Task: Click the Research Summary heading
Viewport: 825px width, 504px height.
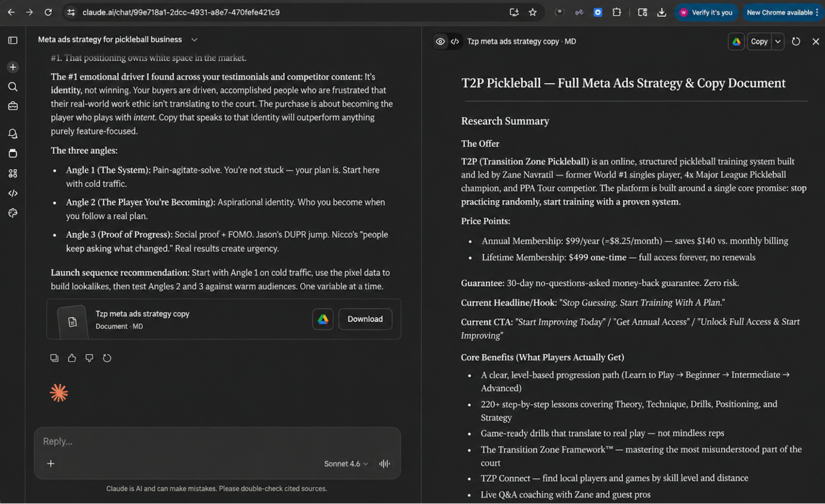Action: [505, 121]
